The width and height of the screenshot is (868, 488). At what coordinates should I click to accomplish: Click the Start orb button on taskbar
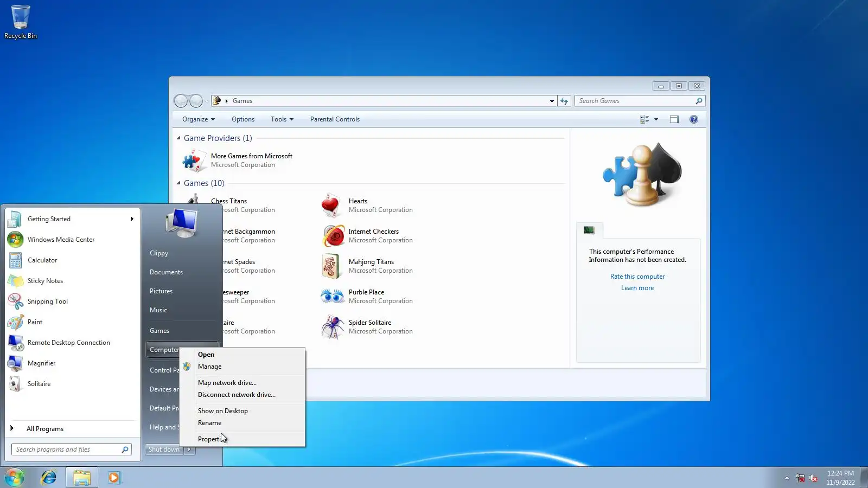(x=15, y=478)
